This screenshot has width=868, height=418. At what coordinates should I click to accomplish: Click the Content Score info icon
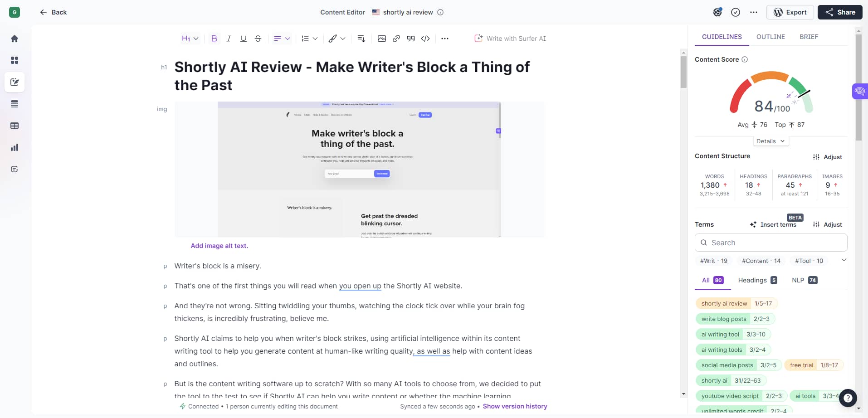745,59
